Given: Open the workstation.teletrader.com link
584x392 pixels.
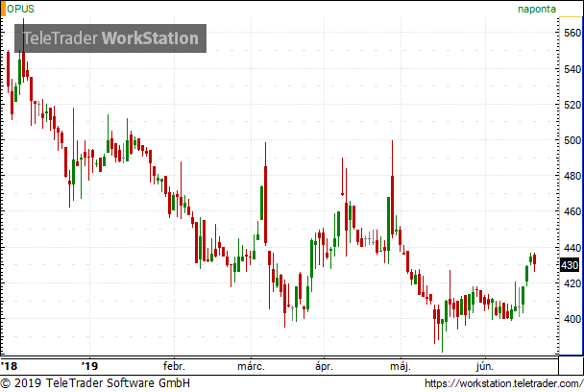Looking at the screenshot, I should click(504, 383).
